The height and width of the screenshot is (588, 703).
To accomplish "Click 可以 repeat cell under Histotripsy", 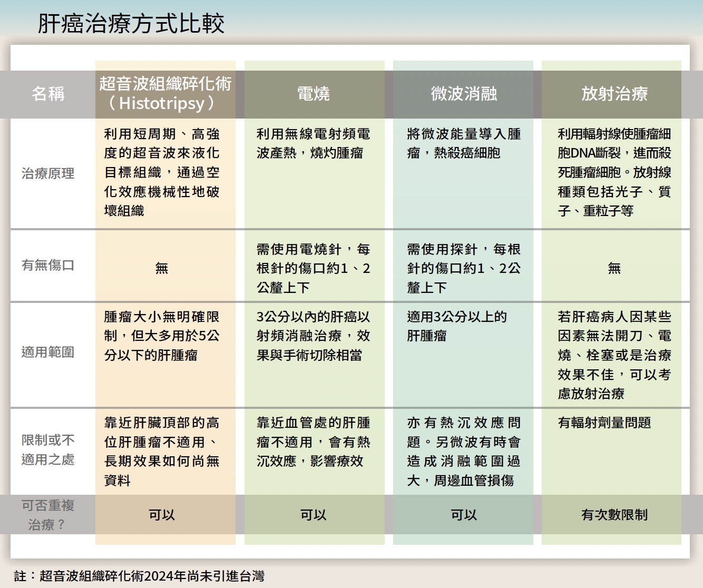I will (162, 515).
